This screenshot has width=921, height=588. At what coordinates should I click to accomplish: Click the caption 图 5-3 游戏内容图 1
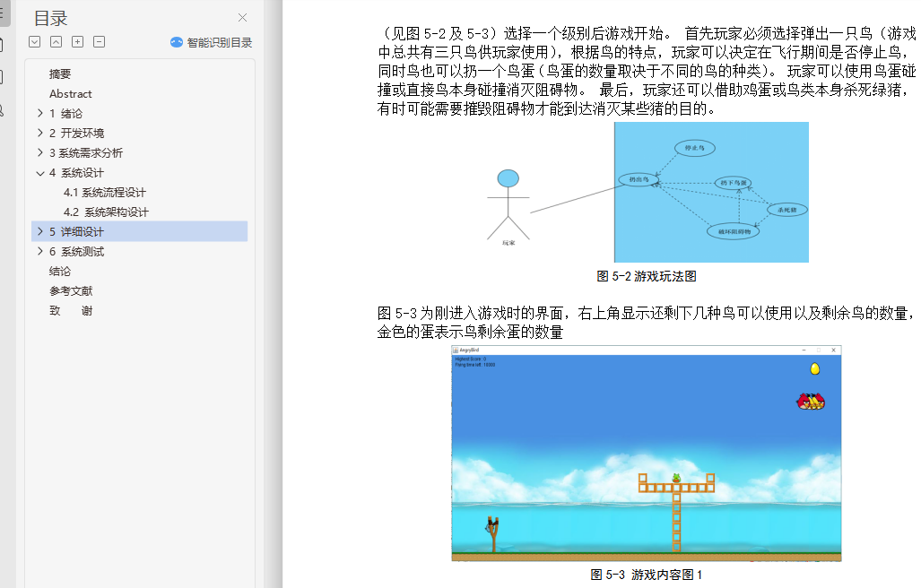pyautogui.click(x=646, y=575)
